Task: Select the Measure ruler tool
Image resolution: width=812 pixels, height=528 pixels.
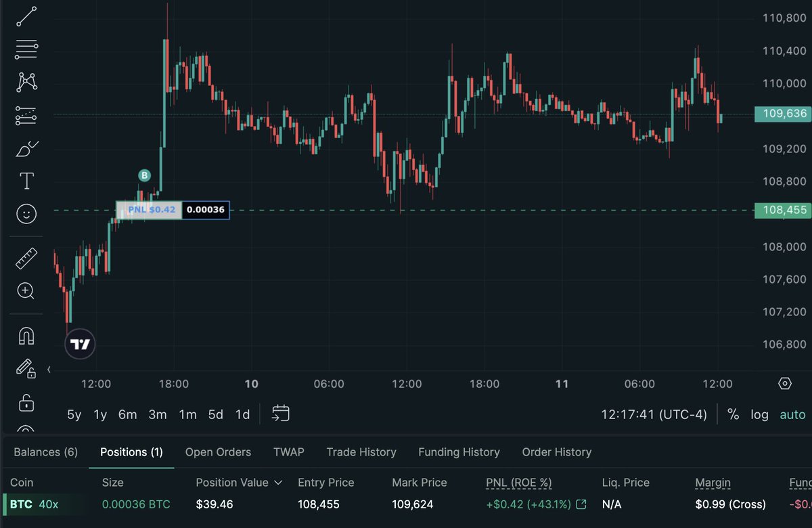Action: point(26,258)
